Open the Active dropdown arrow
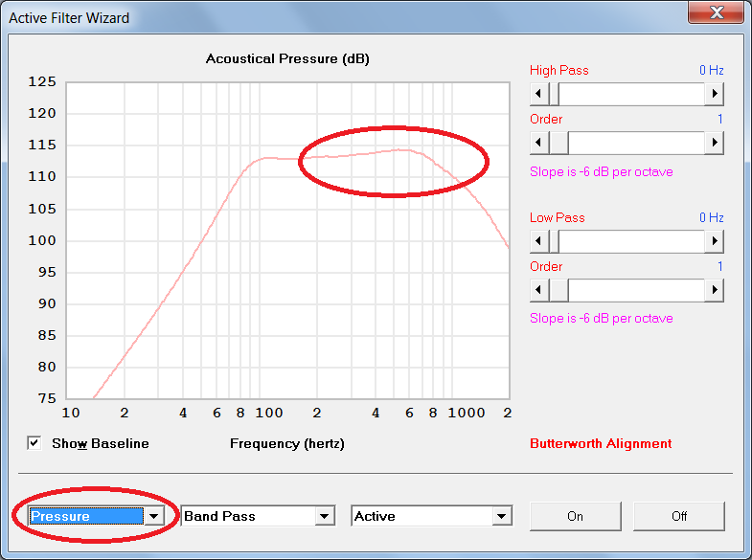This screenshot has height=560, width=752. point(502,516)
